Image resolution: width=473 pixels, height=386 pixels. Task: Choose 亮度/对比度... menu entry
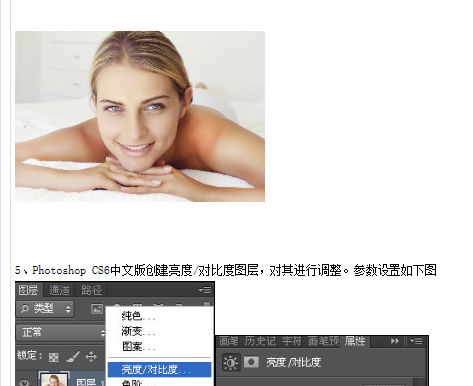160,370
